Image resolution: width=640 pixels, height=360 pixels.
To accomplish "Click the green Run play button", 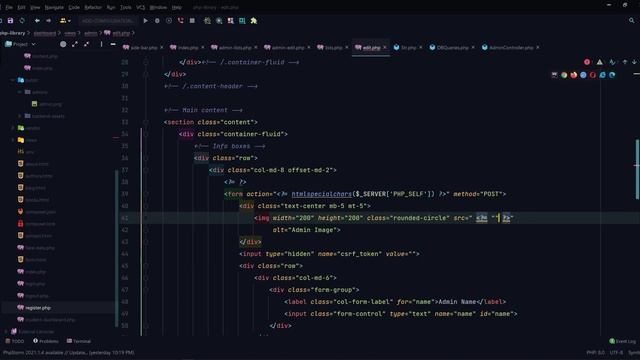I will 145,21.
